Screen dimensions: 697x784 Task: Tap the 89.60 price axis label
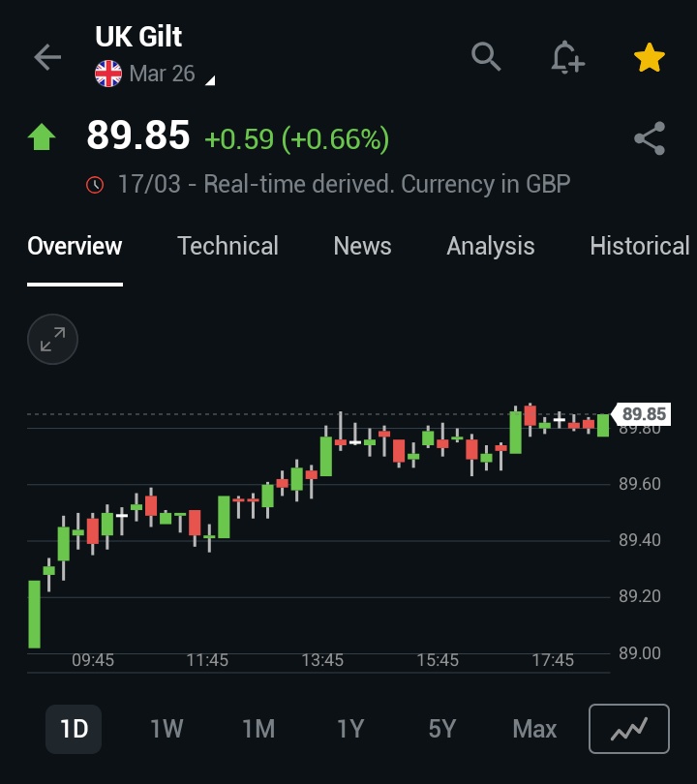click(x=640, y=484)
